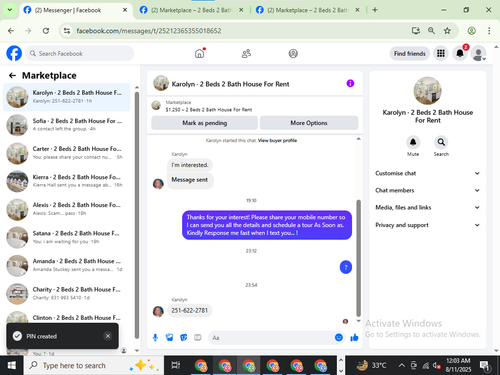Click the address bar URL
This screenshot has width=500, height=375.
149,31
